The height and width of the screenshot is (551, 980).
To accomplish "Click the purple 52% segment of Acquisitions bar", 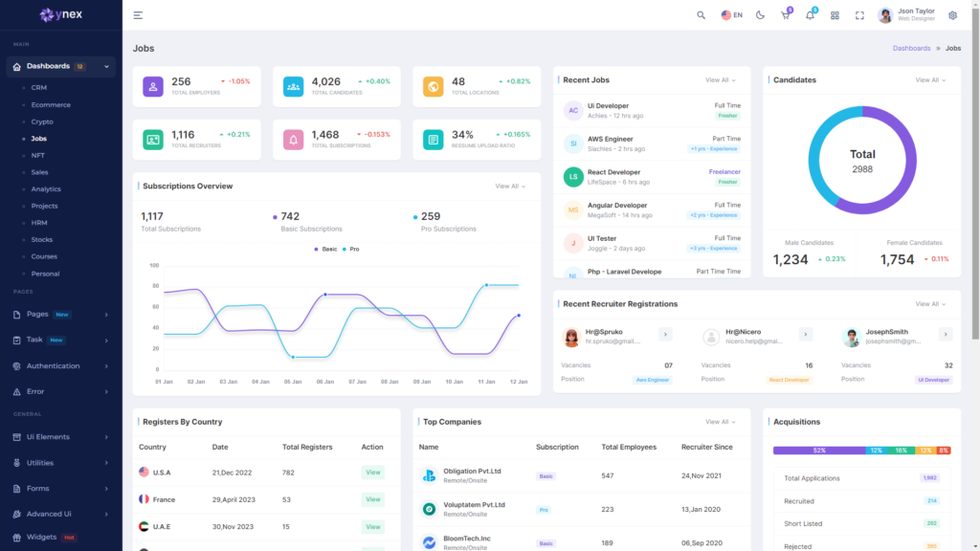I will point(818,451).
